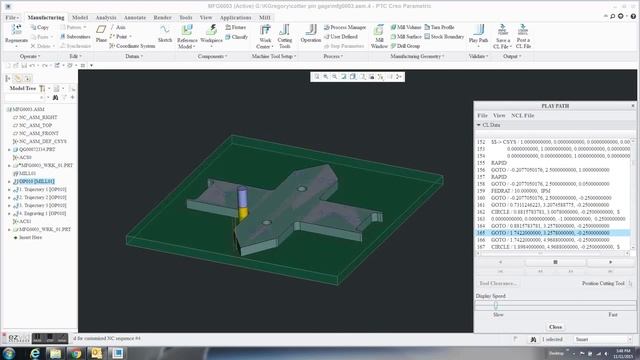Click the Copy icon in ribbon

pos(33,27)
